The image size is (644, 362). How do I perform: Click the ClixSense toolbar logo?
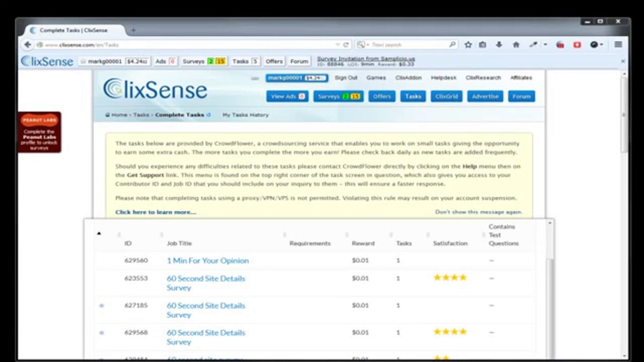click(x=47, y=61)
